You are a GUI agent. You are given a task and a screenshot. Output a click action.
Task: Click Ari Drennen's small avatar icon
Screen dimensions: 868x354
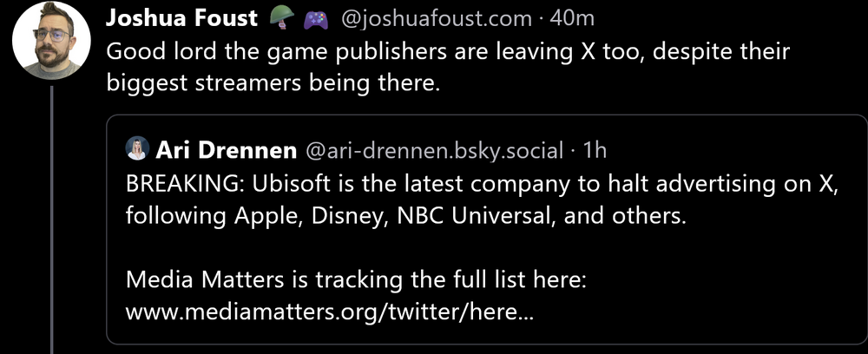pyautogui.click(x=137, y=149)
